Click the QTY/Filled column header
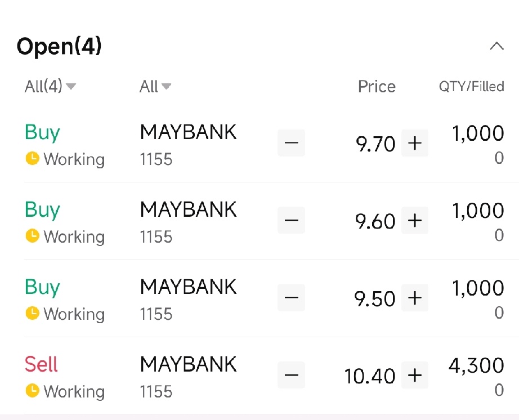Image resolution: width=519 pixels, height=420 pixels. [471, 86]
